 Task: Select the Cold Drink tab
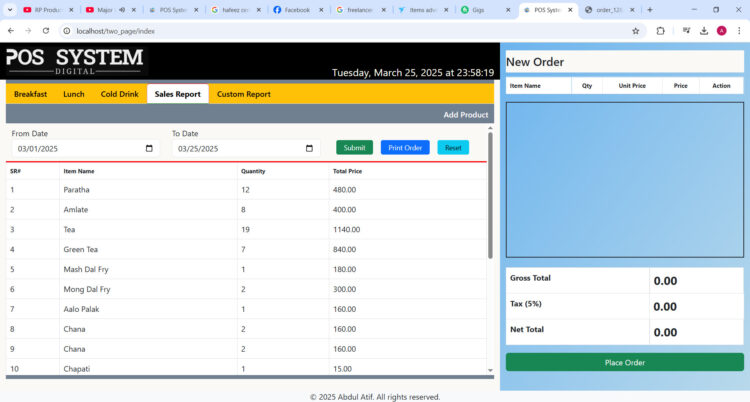[x=119, y=94]
